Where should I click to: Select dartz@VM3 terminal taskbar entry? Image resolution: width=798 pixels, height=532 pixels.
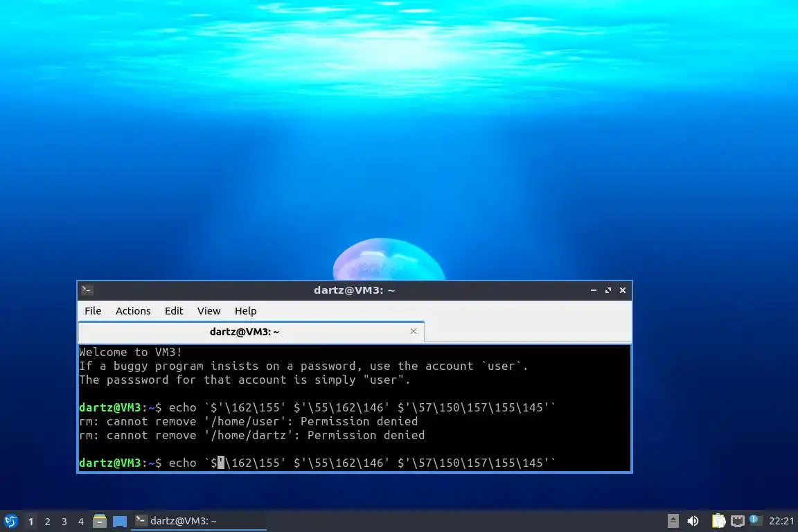point(199,521)
